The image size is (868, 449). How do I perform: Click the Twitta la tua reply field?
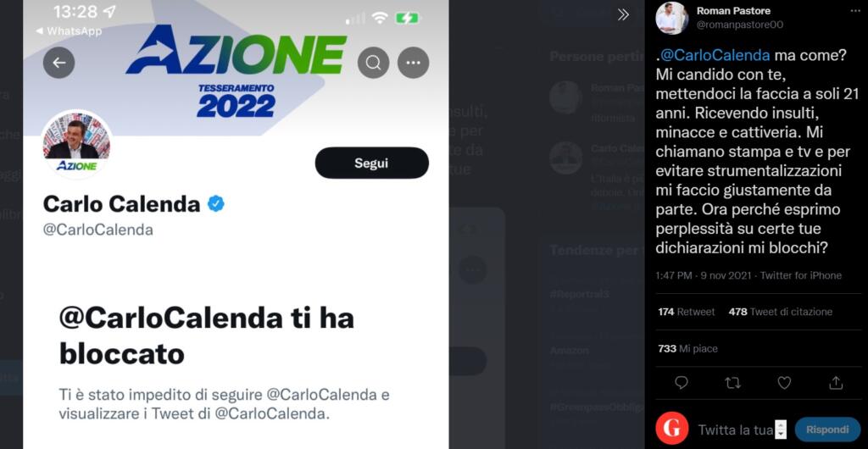(736, 430)
